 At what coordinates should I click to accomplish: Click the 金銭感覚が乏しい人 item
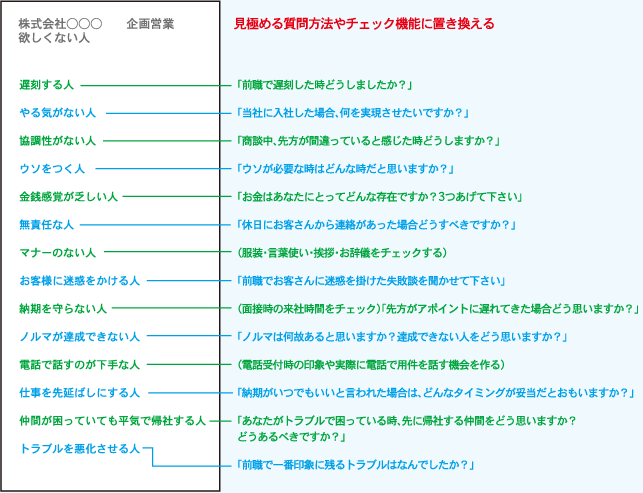[x=68, y=197]
